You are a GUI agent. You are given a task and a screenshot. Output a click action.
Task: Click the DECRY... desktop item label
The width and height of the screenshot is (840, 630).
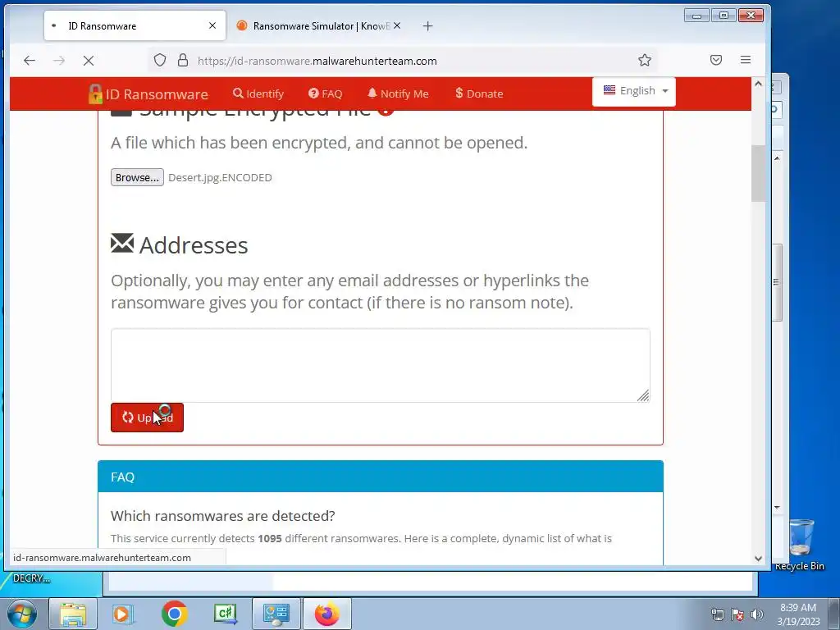point(31,578)
